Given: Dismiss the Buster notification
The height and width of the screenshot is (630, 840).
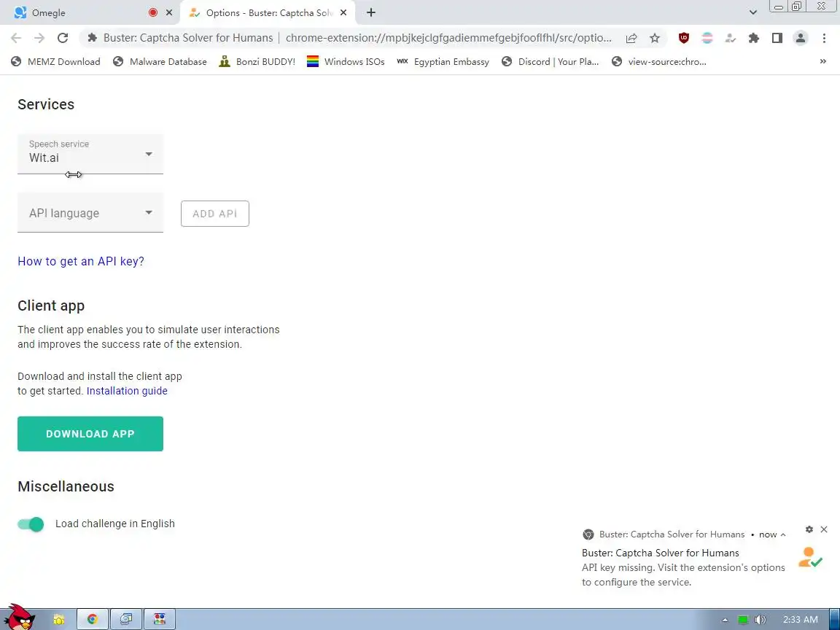Looking at the screenshot, I should pos(824,529).
